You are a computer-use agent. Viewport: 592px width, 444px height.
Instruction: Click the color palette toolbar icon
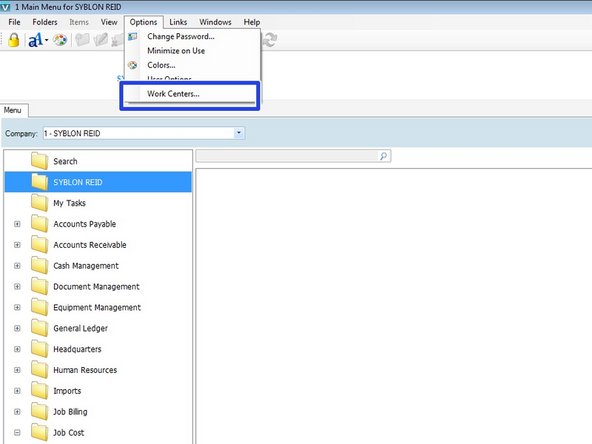[x=60, y=40]
